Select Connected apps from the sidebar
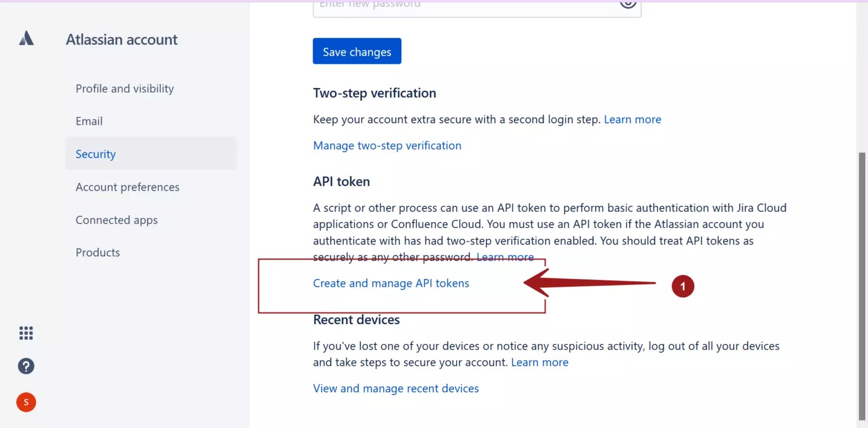This screenshot has height=428, width=868. point(116,220)
